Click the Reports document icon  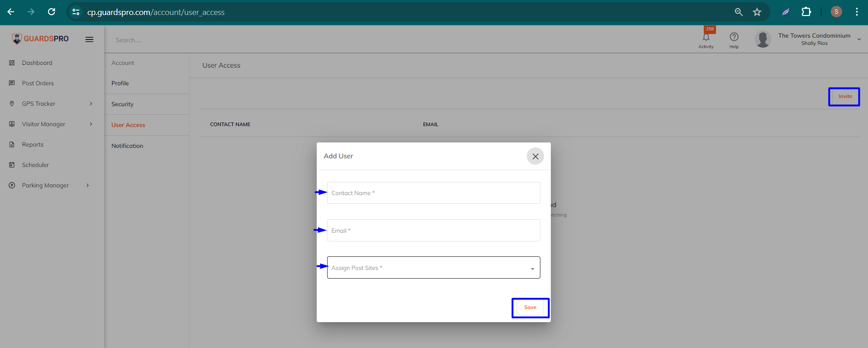click(x=12, y=144)
